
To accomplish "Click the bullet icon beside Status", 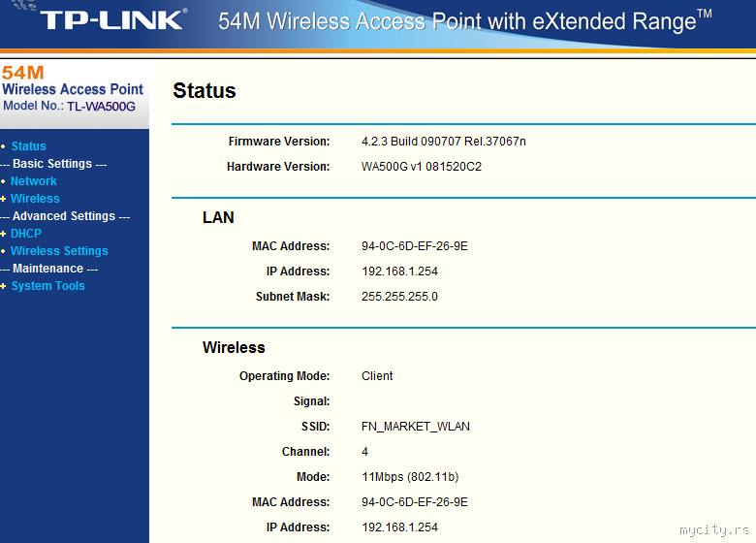I will tap(4, 146).
